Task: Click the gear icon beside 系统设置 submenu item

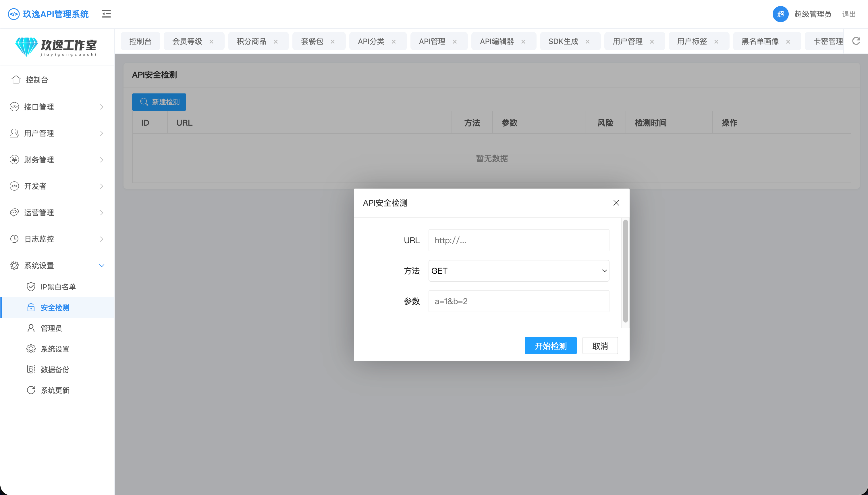Action: coord(31,349)
